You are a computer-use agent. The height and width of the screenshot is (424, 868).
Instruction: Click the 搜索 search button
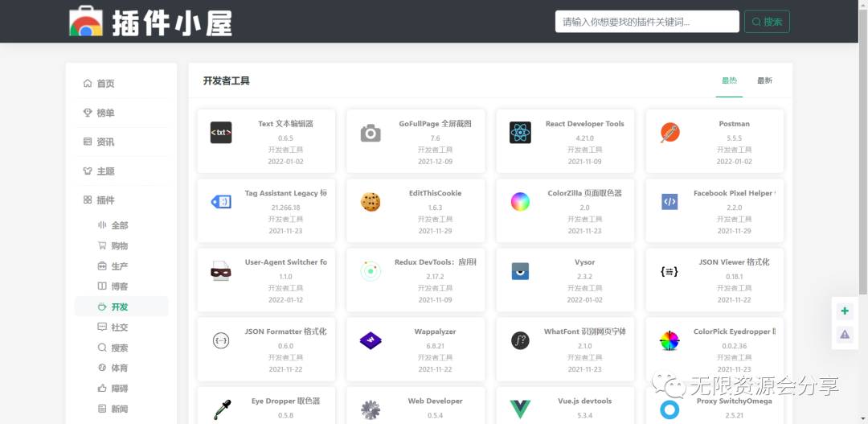[x=767, y=22]
